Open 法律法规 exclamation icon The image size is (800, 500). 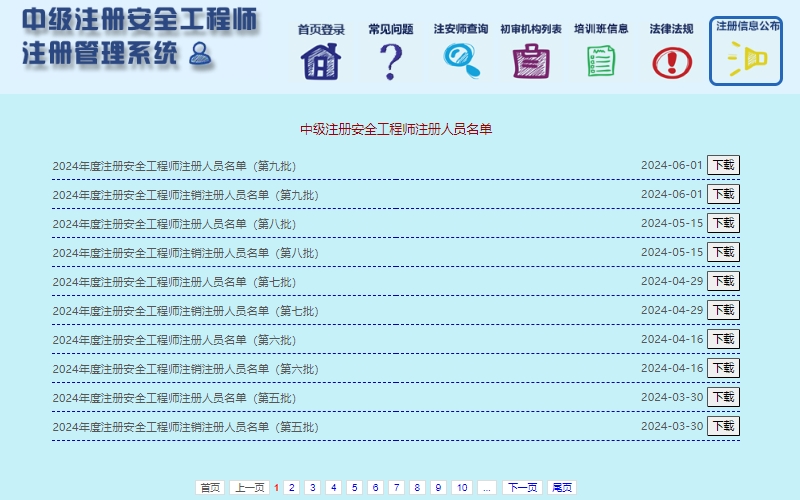click(671, 62)
